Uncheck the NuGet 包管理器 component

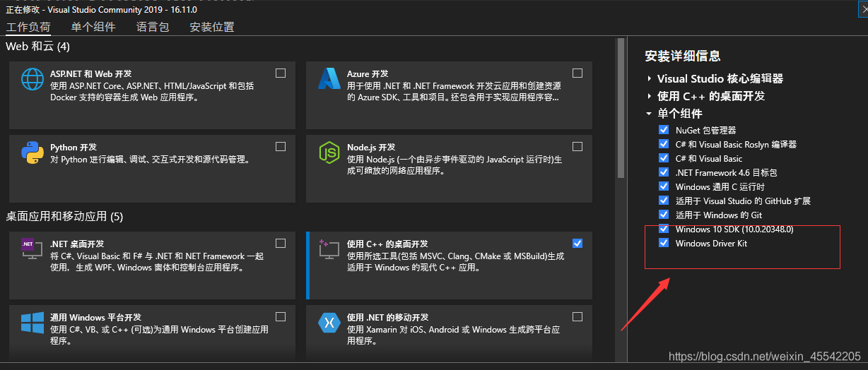point(663,130)
